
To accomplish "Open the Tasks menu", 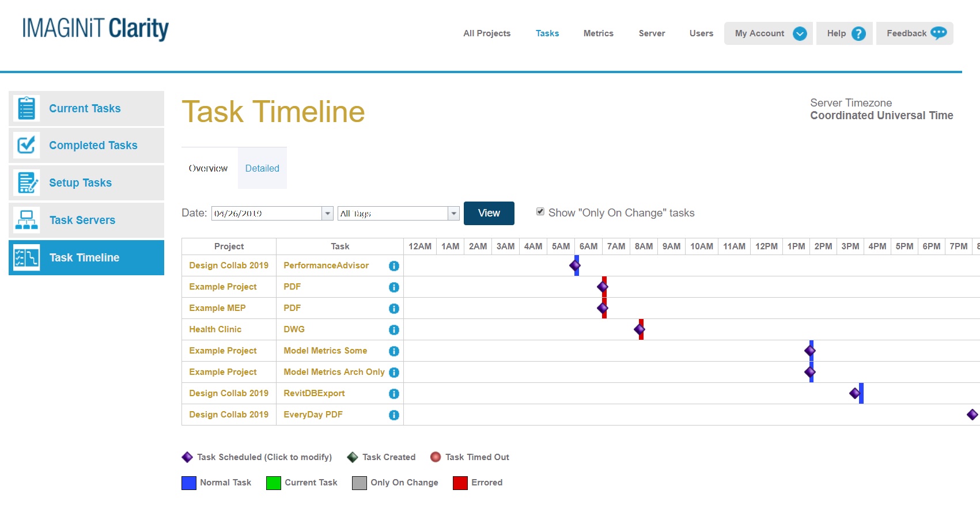I will coord(547,33).
